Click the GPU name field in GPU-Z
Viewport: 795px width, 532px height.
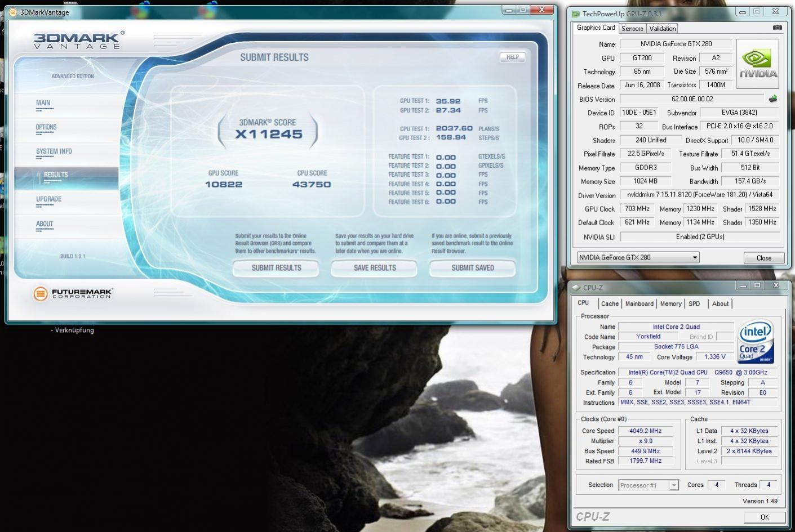676,44
